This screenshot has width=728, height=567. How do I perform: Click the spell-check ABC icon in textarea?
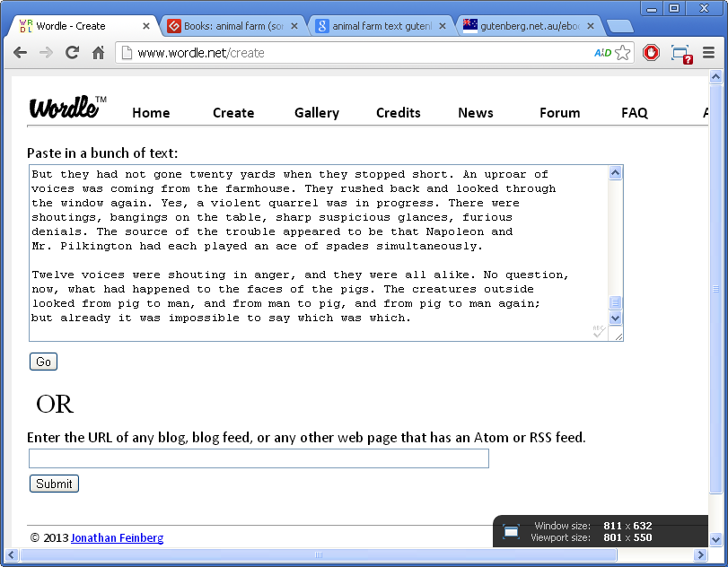(x=599, y=332)
